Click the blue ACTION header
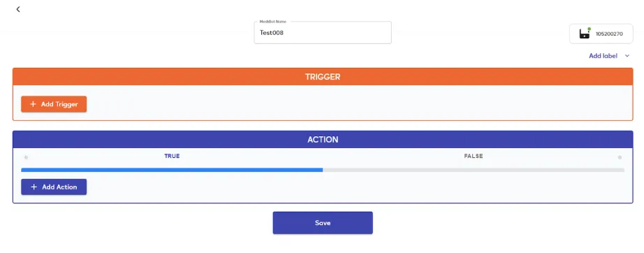Screen dimensions: 644x253 [323, 140]
